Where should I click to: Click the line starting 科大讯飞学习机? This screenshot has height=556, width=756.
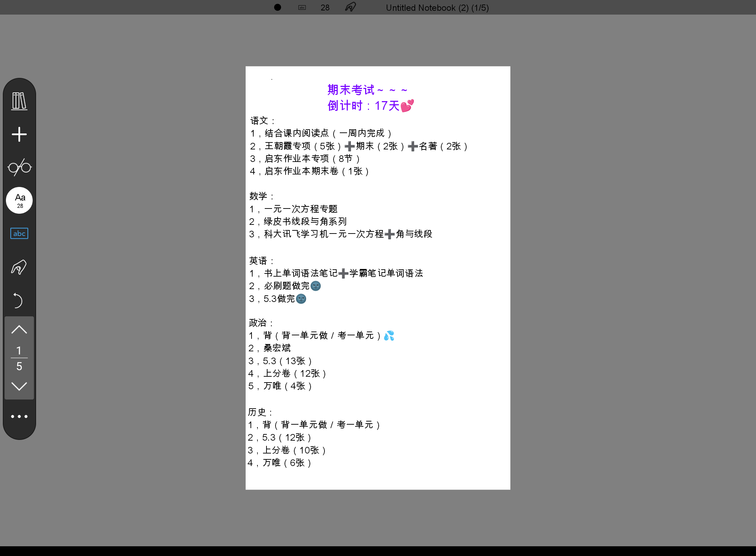click(x=341, y=234)
